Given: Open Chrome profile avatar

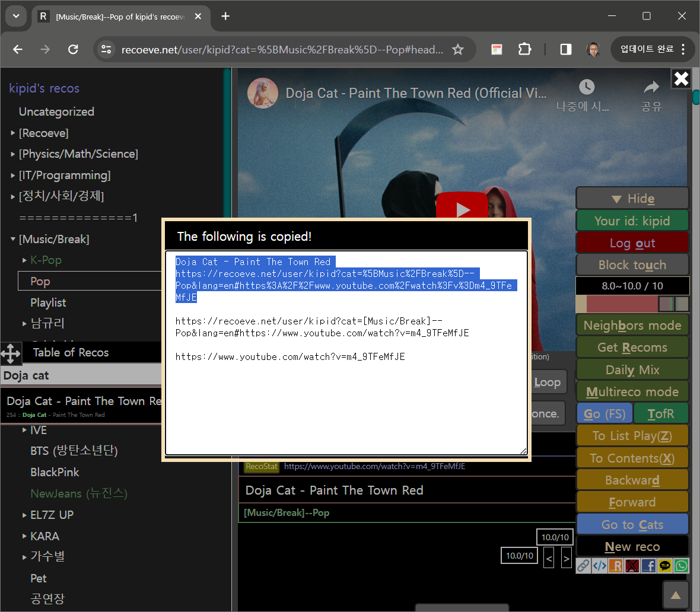Looking at the screenshot, I should point(593,49).
